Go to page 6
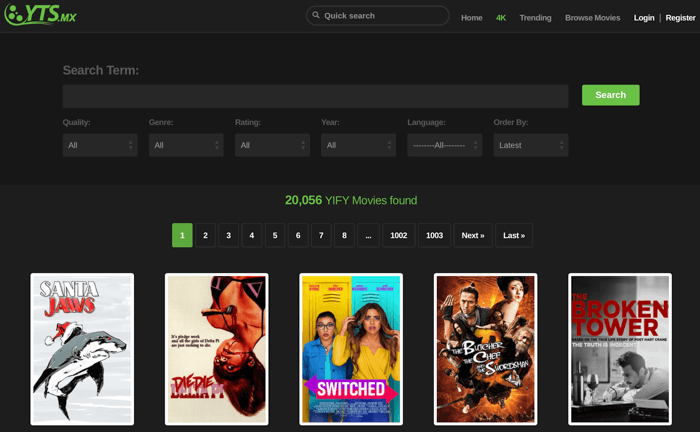The width and height of the screenshot is (700, 432). (298, 235)
